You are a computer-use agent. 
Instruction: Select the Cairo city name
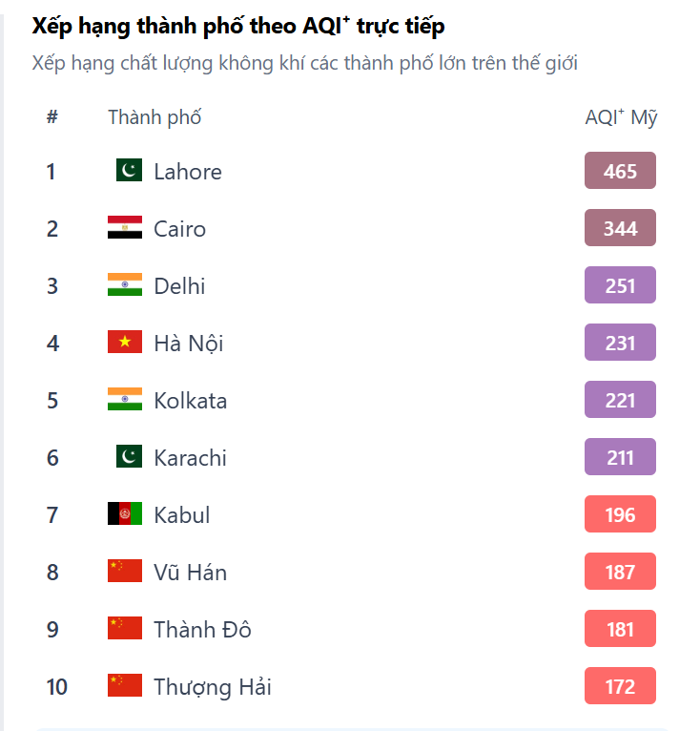point(179,229)
